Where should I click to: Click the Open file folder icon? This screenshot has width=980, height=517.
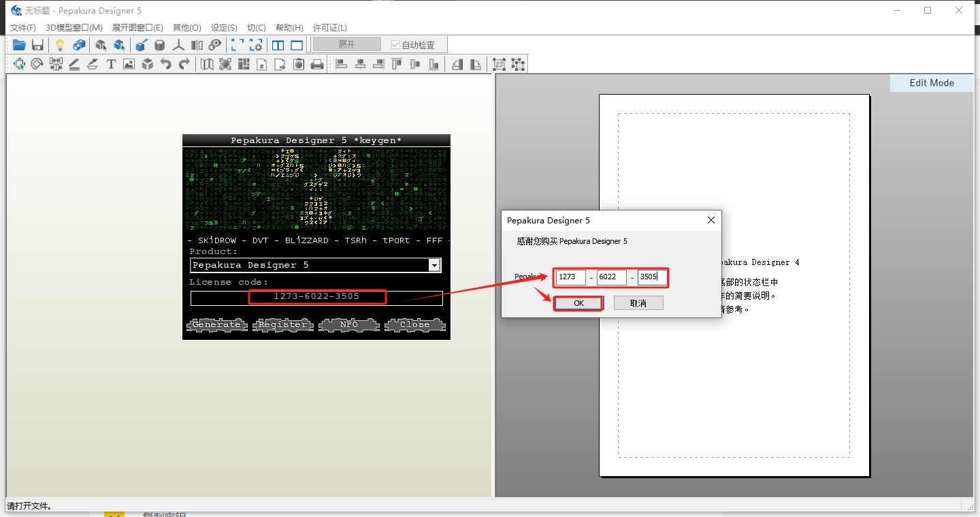tap(19, 45)
